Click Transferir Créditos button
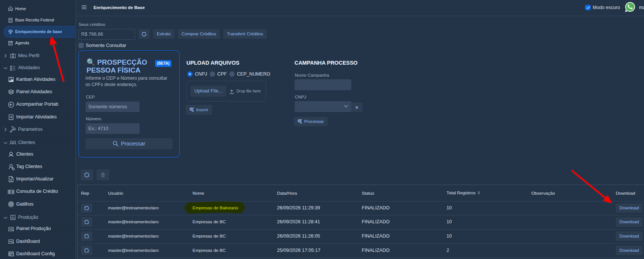Image resolution: width=644 pixels, height=259 pixels. click(245, 34)
